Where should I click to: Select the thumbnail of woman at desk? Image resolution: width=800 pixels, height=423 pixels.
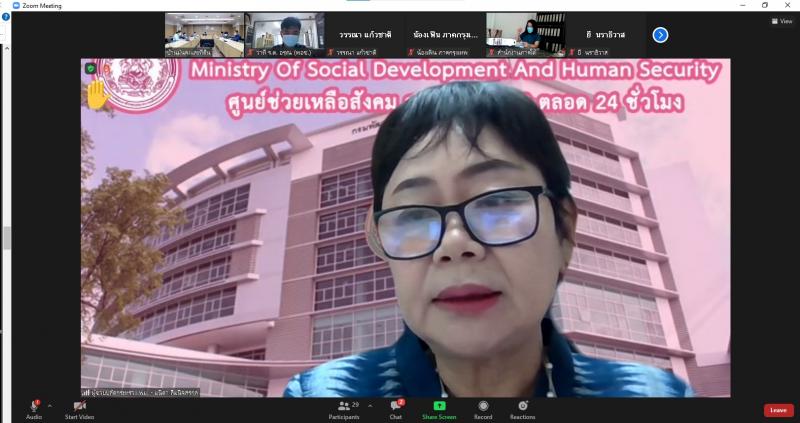coord(526,35)
